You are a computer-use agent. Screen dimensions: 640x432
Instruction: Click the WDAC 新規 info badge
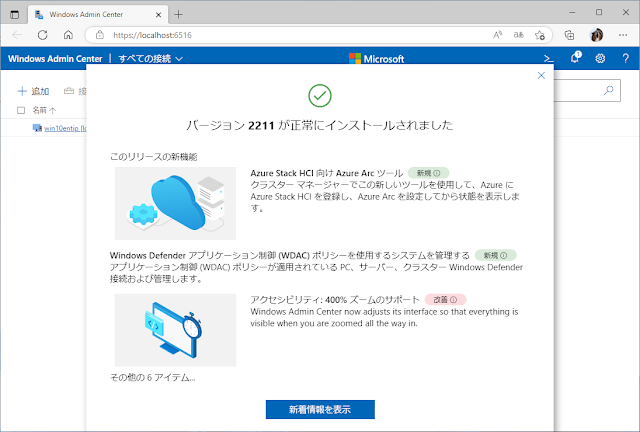[496, 256]
